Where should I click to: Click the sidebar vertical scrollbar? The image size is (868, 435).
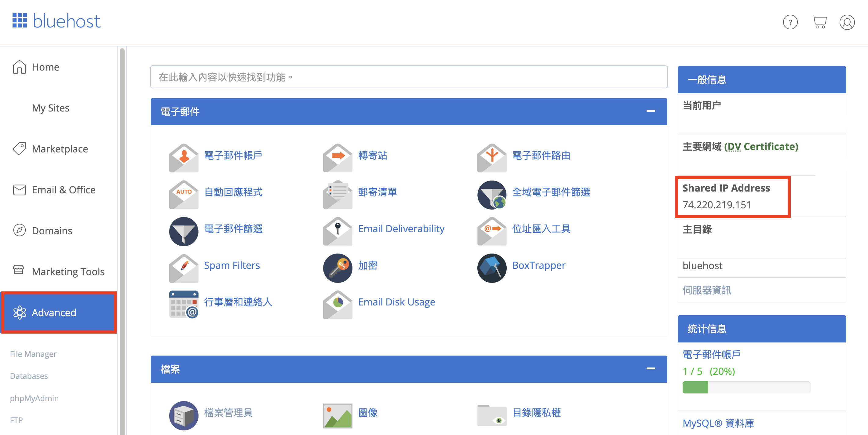click(x=122, y=241)
